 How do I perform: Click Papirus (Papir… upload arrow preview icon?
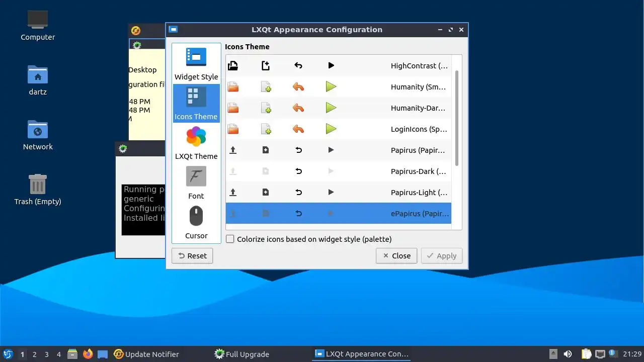(233, 150)
